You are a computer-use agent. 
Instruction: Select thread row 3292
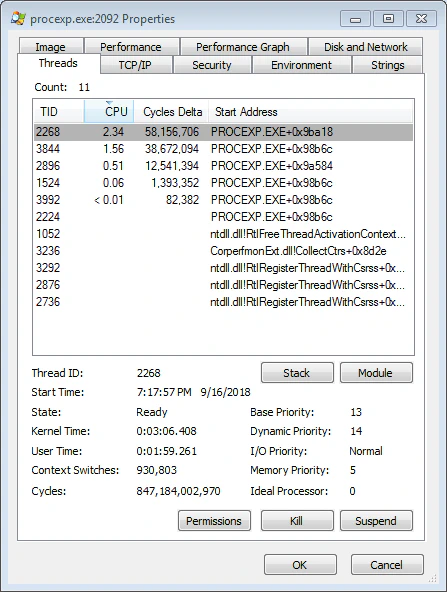pos(224,268)
